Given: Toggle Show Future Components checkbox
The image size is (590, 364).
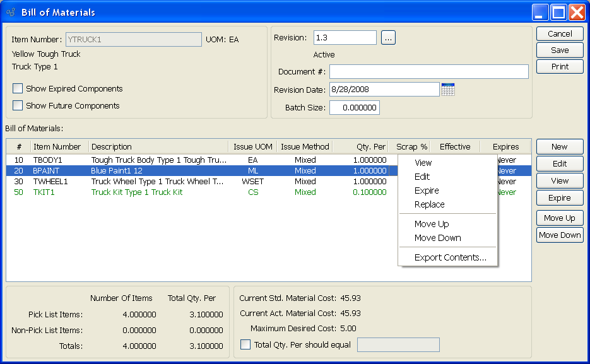Looking at the screenshot, I should (18, 106).
